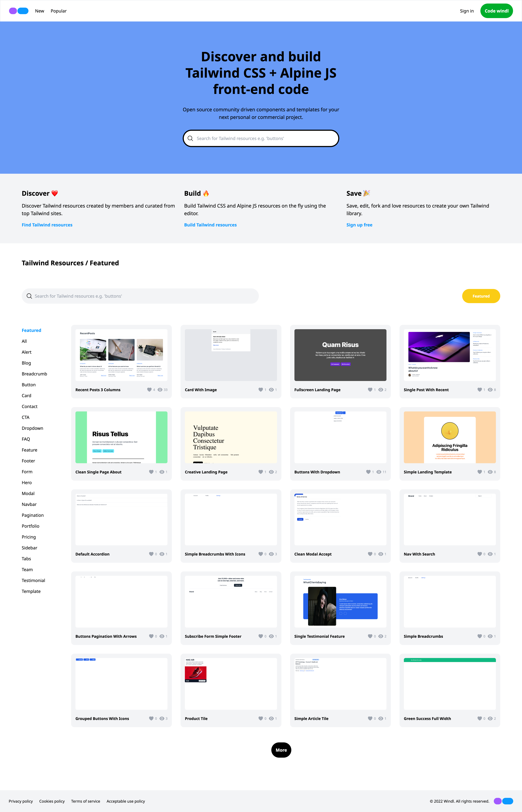
Task: Select the Alert category
Action: [x=26, y=352]
